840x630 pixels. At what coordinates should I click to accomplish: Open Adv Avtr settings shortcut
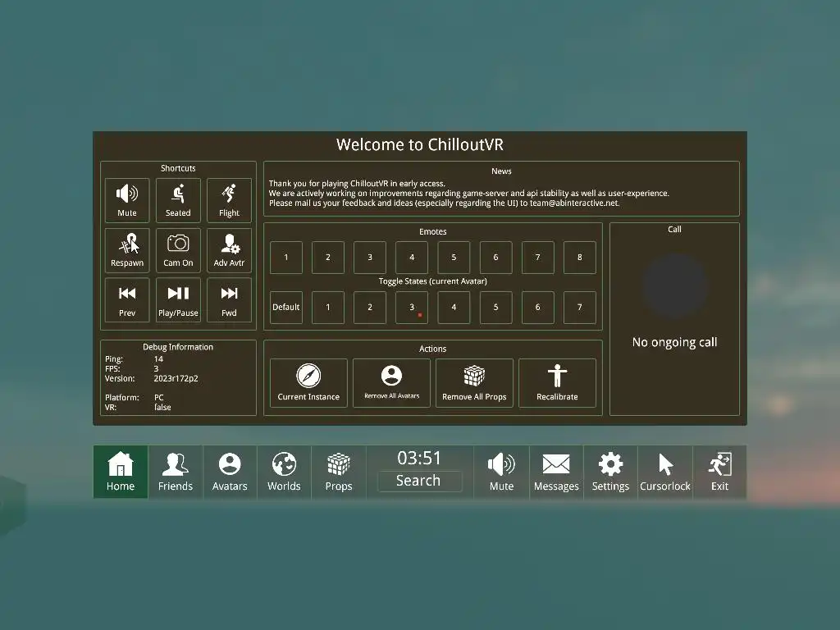(x=230, y=250)
